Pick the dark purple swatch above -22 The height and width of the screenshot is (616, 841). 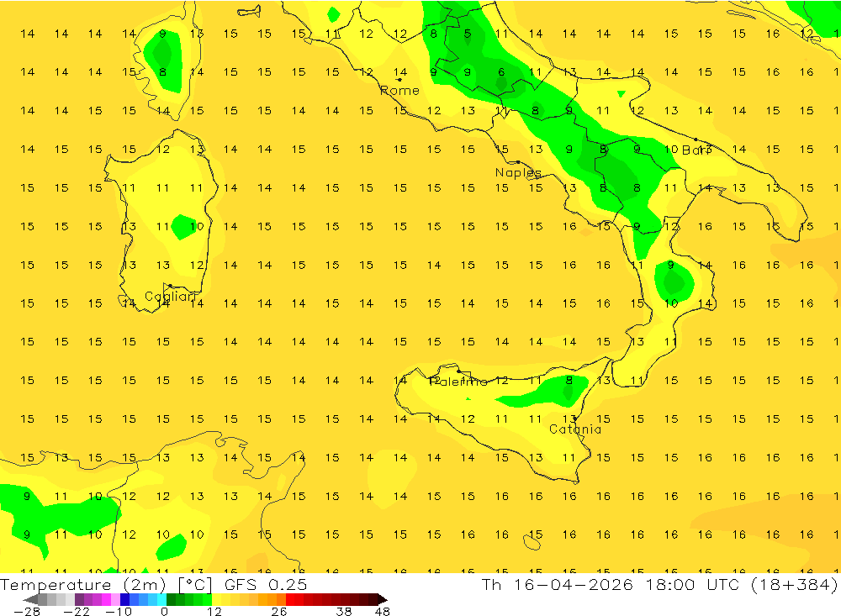[79, 599]
